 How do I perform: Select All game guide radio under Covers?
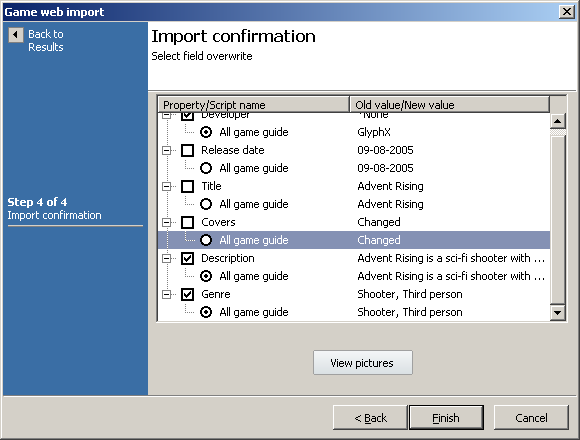pyautogui.click(x=206, y=240)
